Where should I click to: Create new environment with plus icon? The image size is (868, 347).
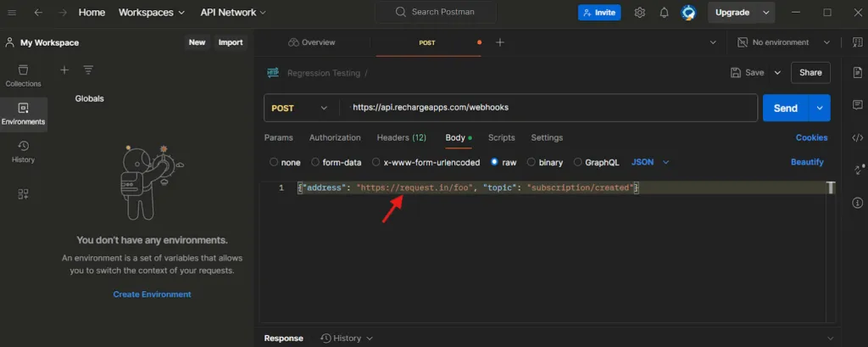(64, 70)
